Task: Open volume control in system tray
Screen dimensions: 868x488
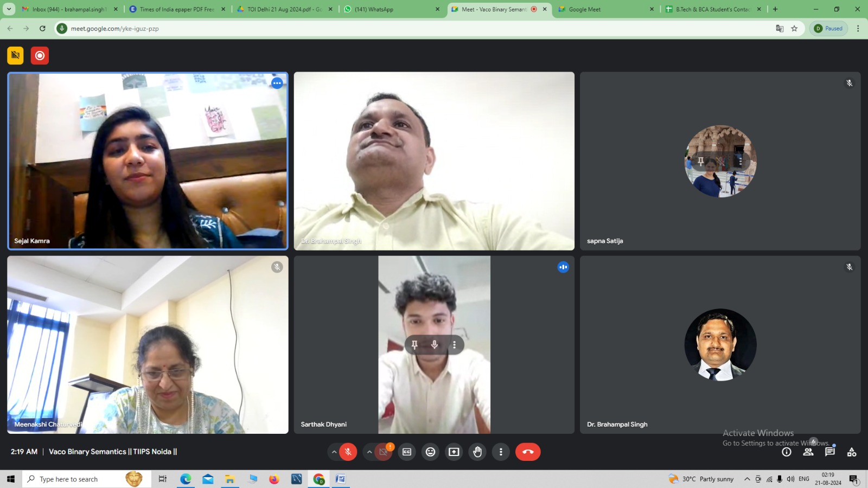Action: point(790,479)
